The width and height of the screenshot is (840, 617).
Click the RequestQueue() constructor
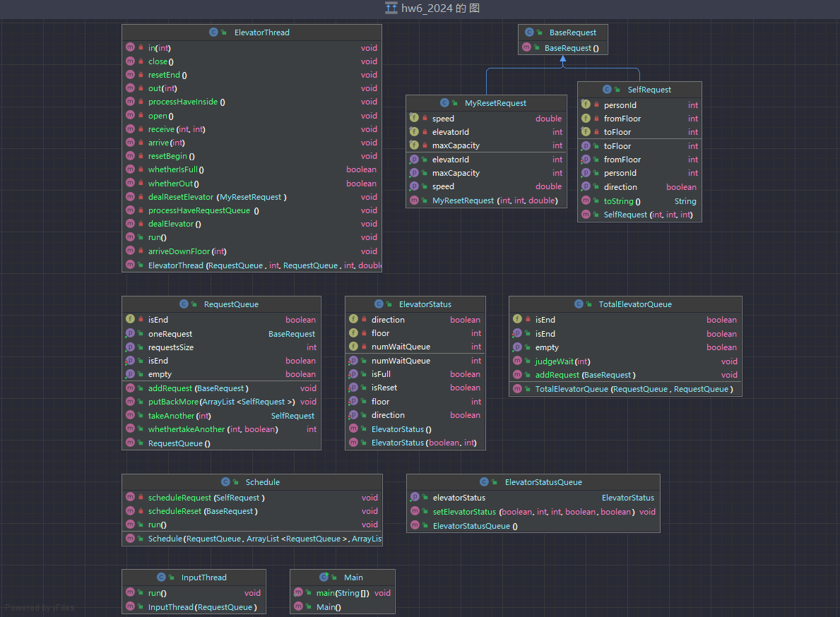[x=221, y=443]
